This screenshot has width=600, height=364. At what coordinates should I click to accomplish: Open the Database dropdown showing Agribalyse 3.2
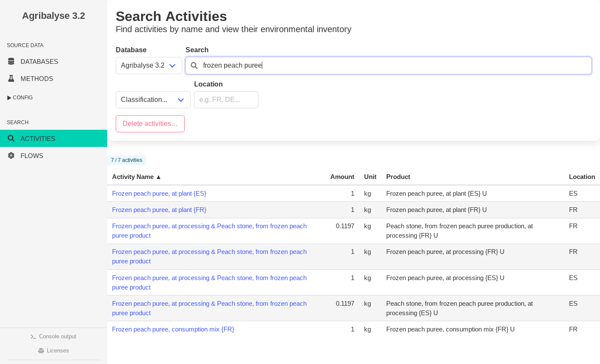tap(149, 66)
